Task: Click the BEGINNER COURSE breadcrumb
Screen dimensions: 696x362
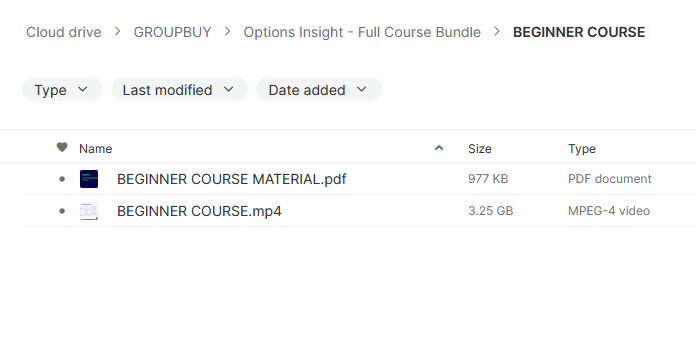Action: [x=579, y=32]
